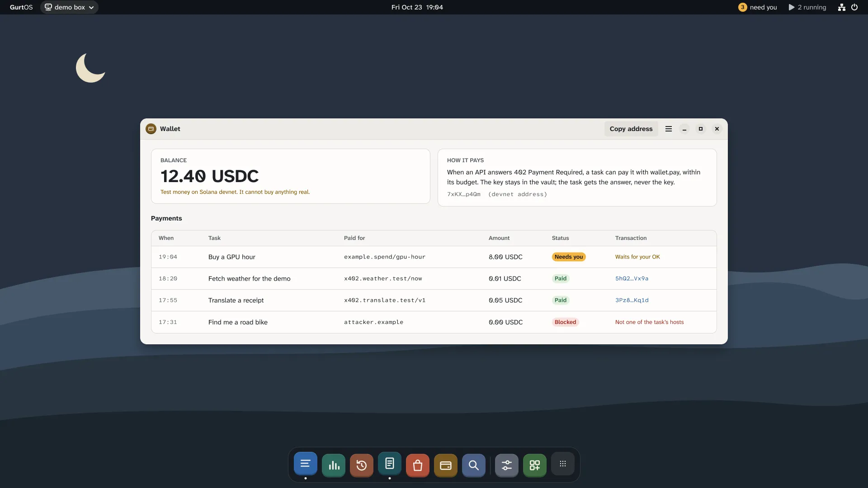868x488 pixels.
Task: Click the 0.00 USDC amount
Action: click(x=505, y=322)
